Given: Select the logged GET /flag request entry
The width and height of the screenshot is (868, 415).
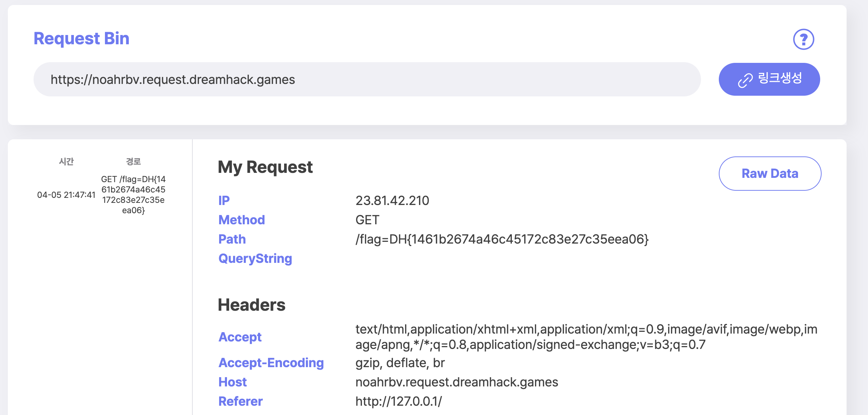Looking at the screenshot, I should [133, 195].
